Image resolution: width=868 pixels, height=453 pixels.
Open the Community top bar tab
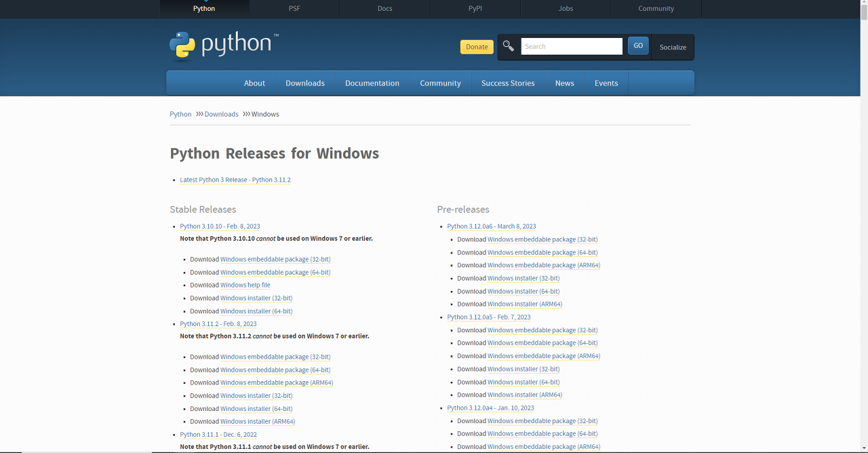pyautogui.click(x=656, y=9)
